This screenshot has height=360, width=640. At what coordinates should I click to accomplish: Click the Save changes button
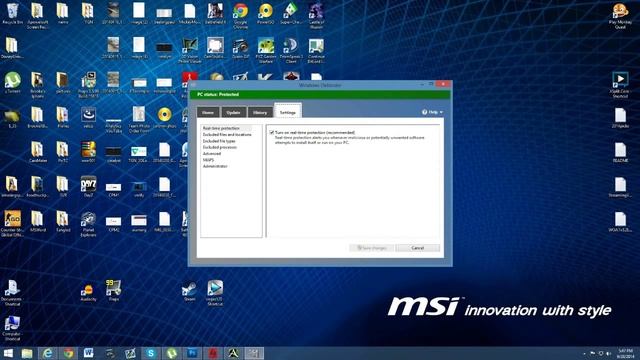371,248
